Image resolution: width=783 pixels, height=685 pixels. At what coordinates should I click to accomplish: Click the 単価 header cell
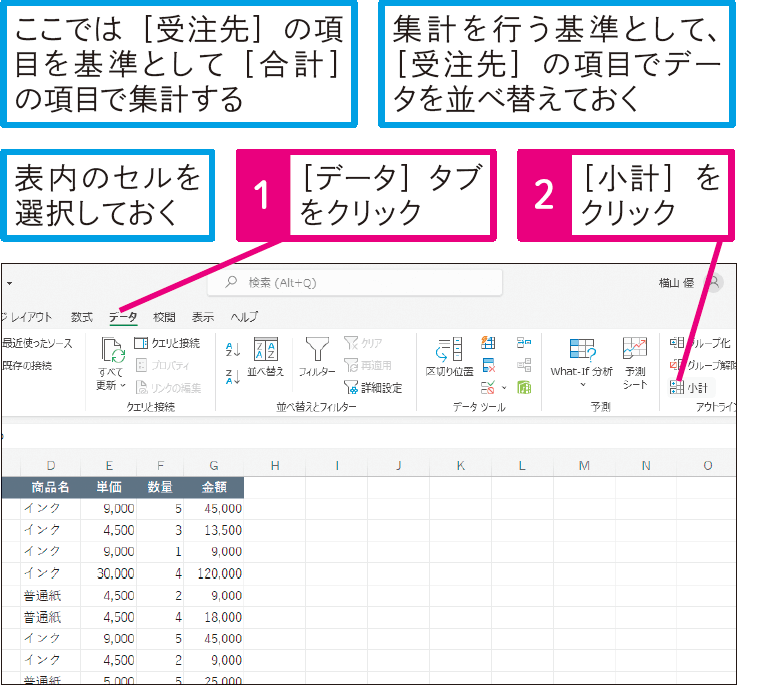[108, 487]
